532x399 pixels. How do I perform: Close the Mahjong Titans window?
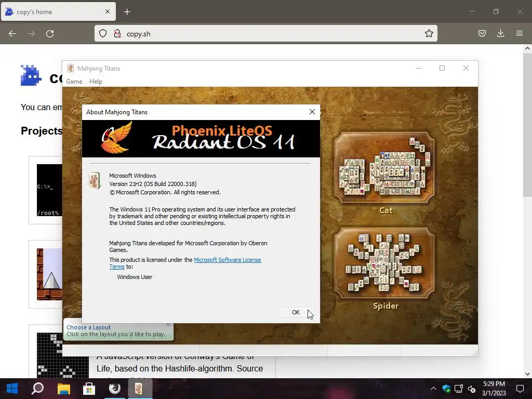[466, 68]
